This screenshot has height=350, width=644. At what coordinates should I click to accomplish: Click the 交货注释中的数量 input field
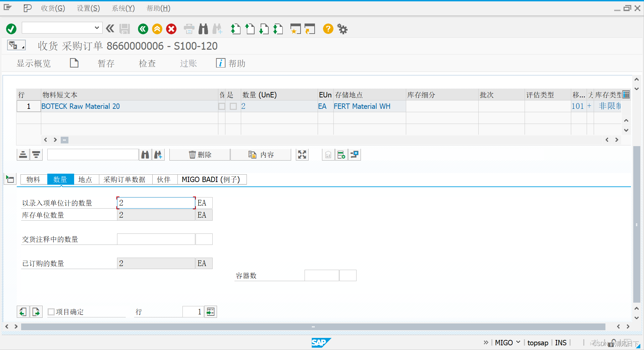pyautogui.click(x=156, y=239)
